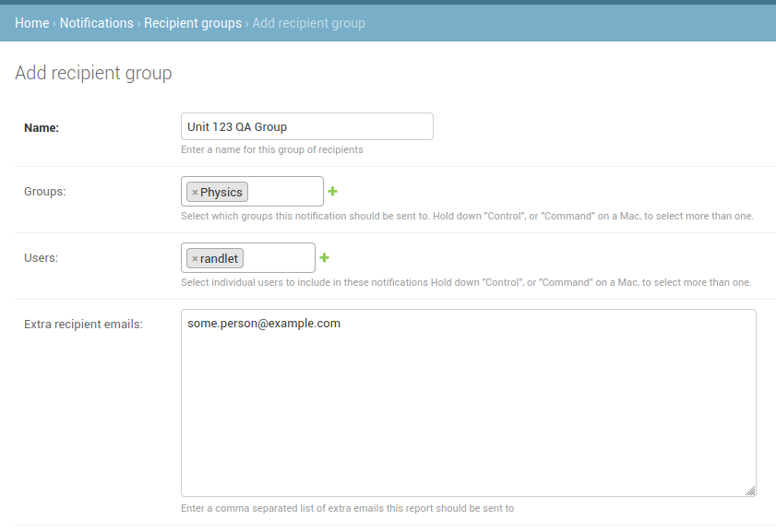Click the green plus icon next to Users
This screenshot has height=532, width=776.
pos(324,257)
